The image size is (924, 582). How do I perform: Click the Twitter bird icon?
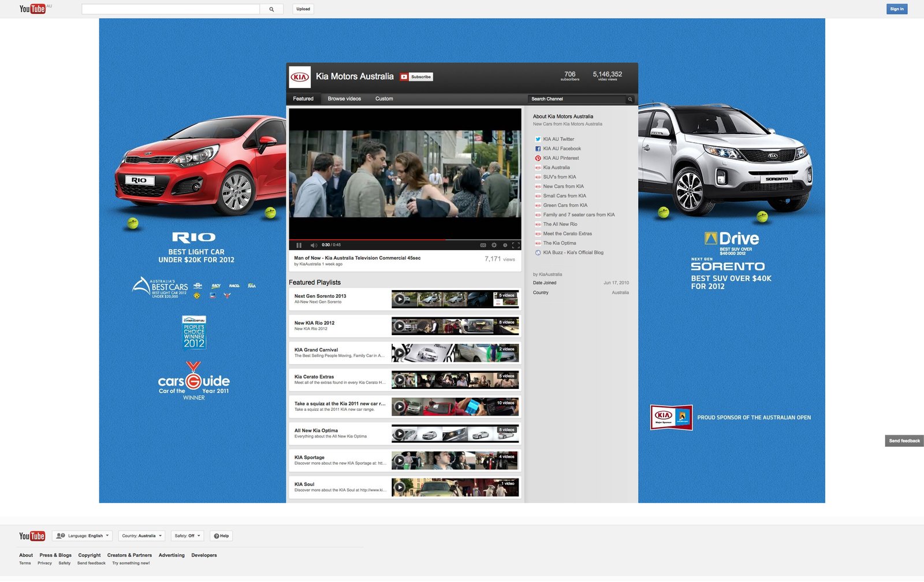click(538, 139)
